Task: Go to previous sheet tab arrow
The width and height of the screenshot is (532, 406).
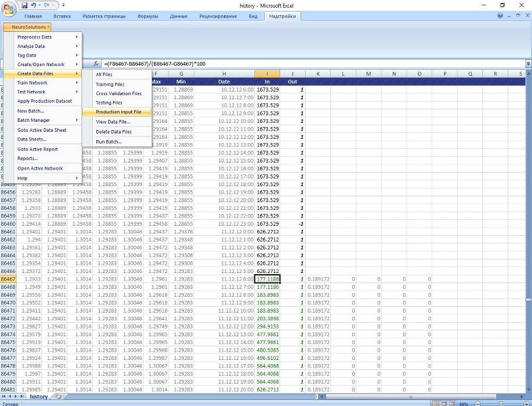Action: (x=10, y=396)
